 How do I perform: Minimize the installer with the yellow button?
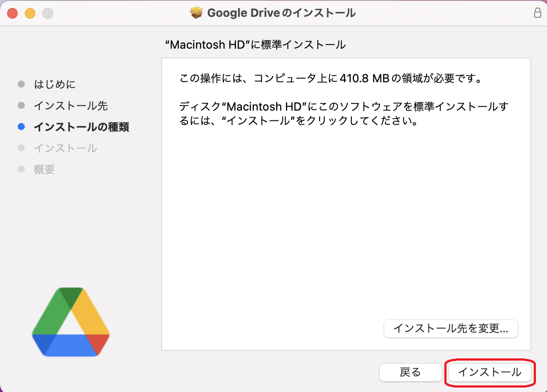30,13
